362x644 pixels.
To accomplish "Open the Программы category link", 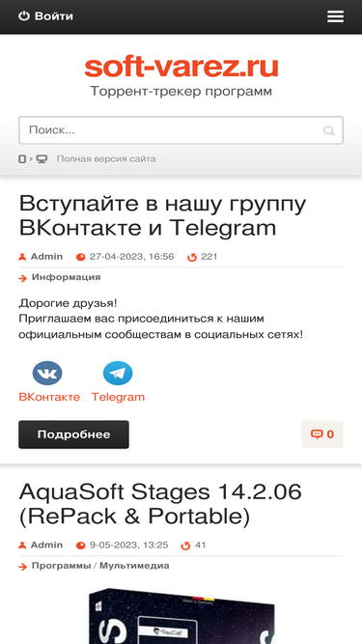I will pos(61,566).
